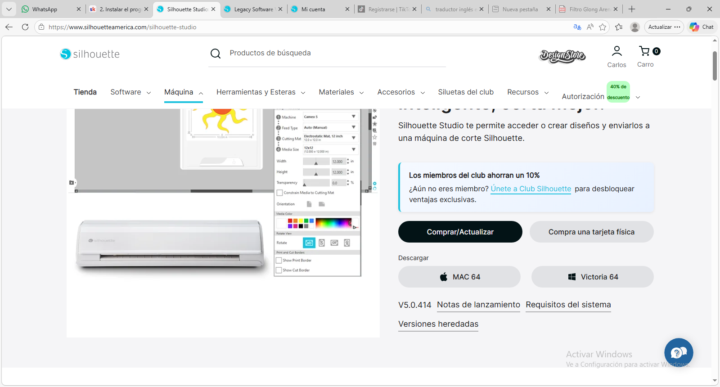This screenshot has height=387, width=720.
Task: Switch to the Mi cuenta tab
Action: tap(313, 9)
